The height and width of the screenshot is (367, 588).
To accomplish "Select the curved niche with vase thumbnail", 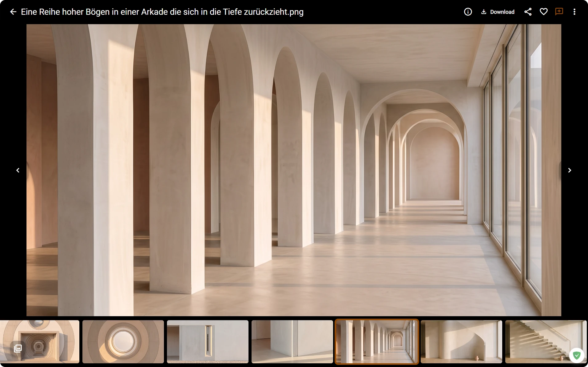I will 461,342.
